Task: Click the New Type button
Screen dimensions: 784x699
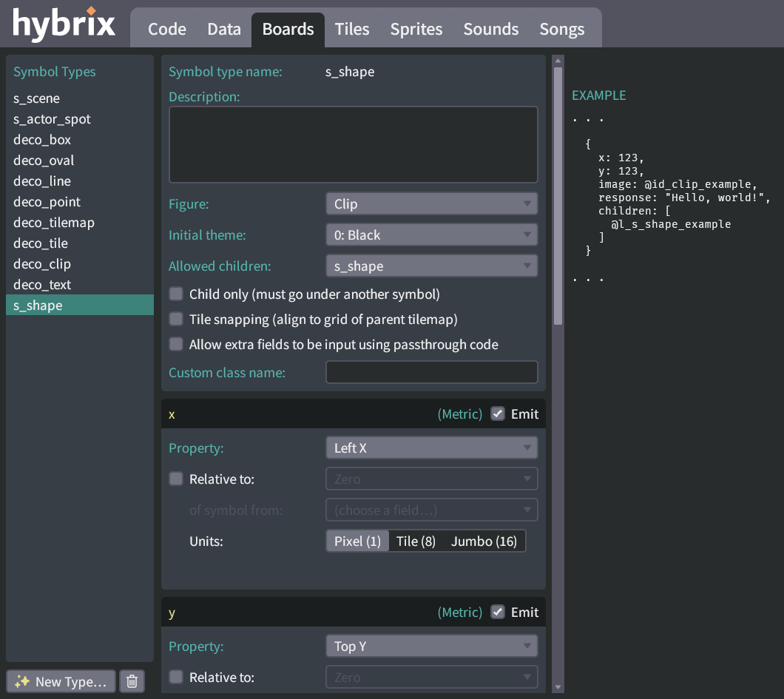Action: (60, 681)
